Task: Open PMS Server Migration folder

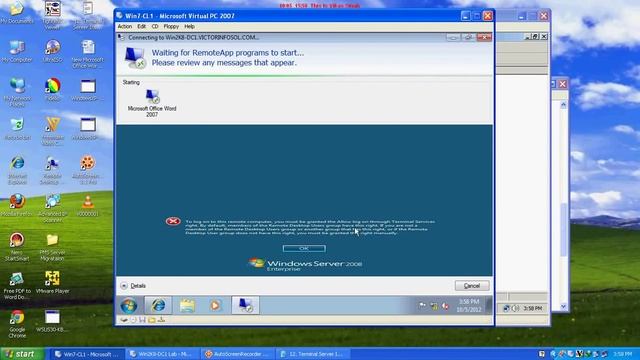Action: pos(52,247)
